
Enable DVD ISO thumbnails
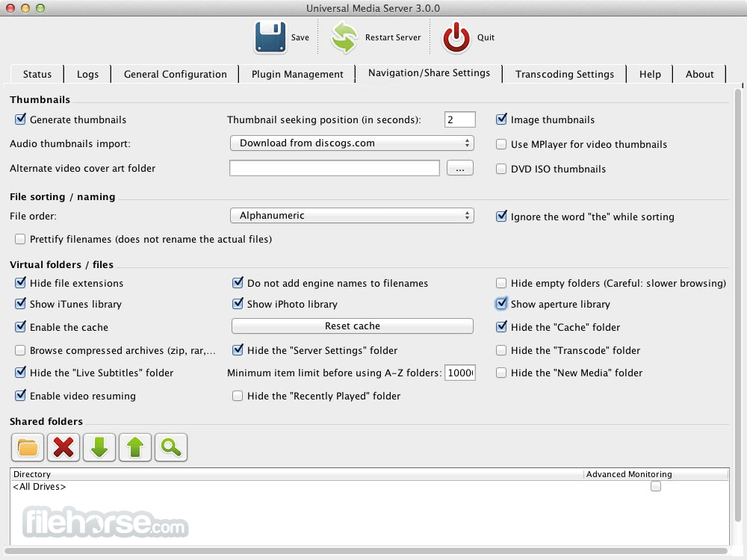(x=501, y=169)
